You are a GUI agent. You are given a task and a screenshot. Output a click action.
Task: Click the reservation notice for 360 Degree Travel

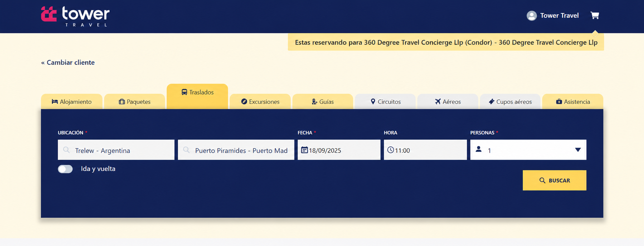pyautogui.click(x=446, y=42)
